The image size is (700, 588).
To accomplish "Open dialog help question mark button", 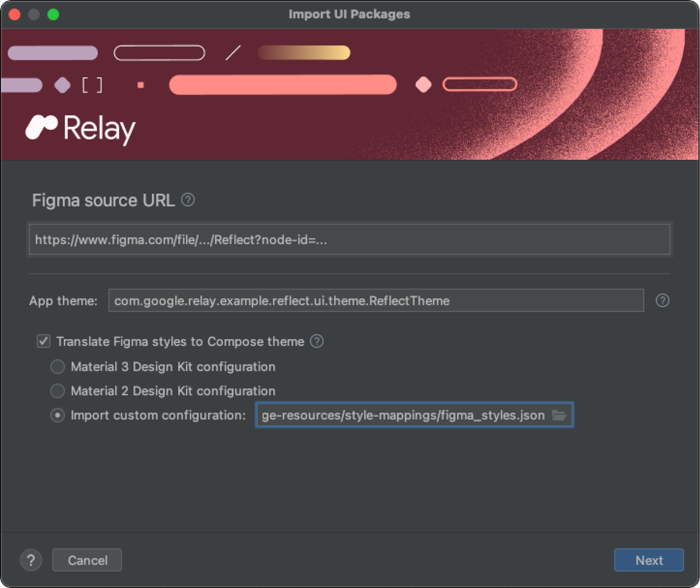I will pos(31,560).
